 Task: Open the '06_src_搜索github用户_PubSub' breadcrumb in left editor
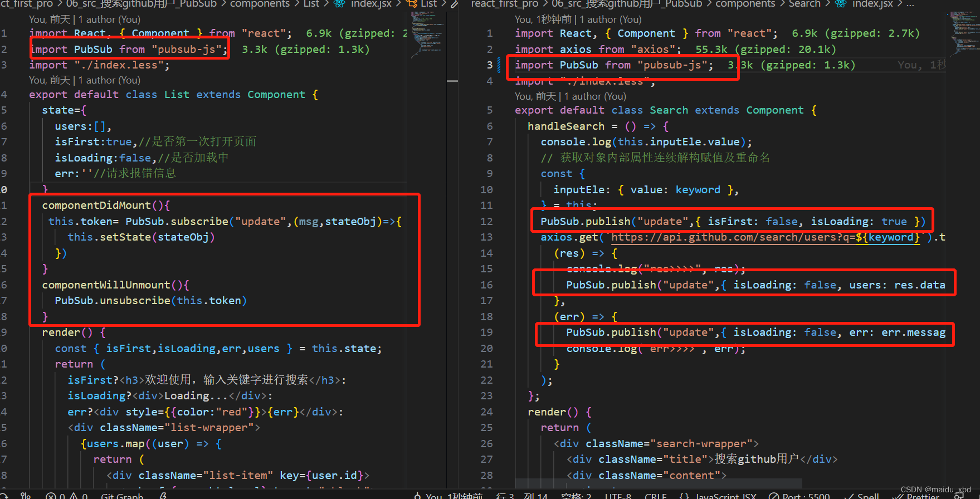[142, 4]
